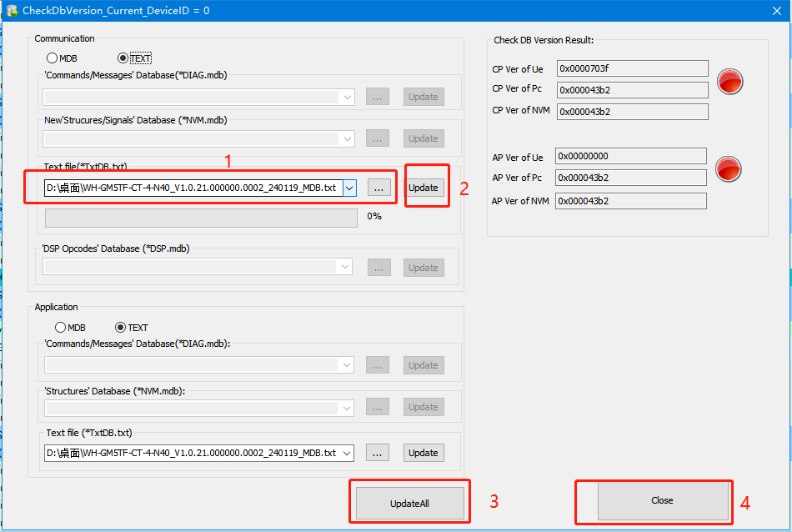The height and width of the screenshot is (532, 792).
Task: Click Update next to Application text file
Action: pyautogui.click(x=424, y=453)
